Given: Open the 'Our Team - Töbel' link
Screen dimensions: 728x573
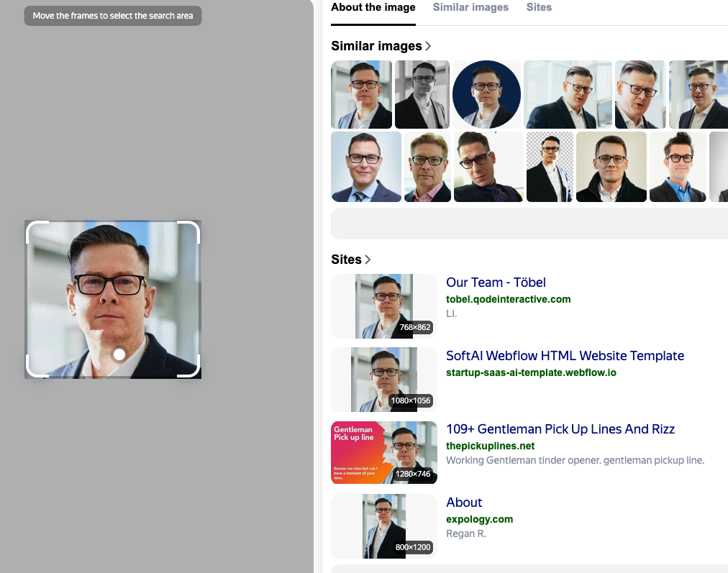Looking at the screenshot, I should click(496, 283).
